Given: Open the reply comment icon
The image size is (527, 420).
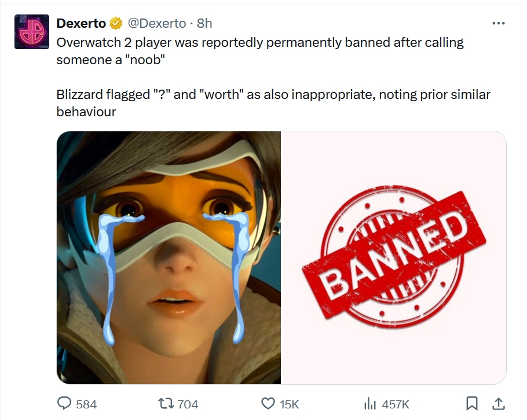Looking at the screenshot, I should click(x=64, y=403).
